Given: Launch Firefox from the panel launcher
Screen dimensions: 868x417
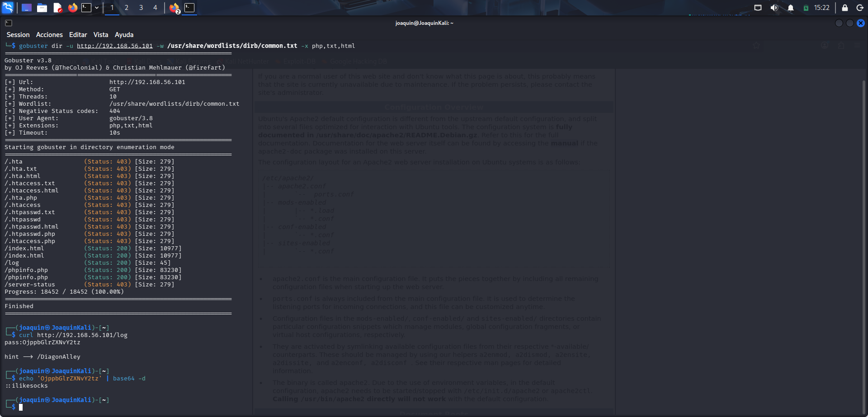Looking at the screenshot, I should coord(72,8).
